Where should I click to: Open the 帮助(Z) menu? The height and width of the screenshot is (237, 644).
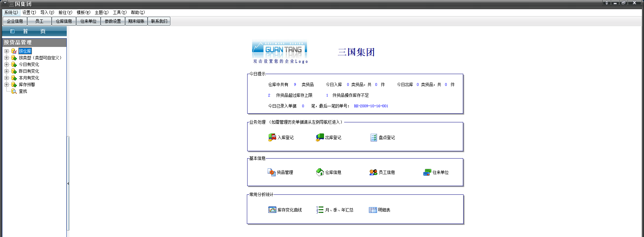(138, 12)
